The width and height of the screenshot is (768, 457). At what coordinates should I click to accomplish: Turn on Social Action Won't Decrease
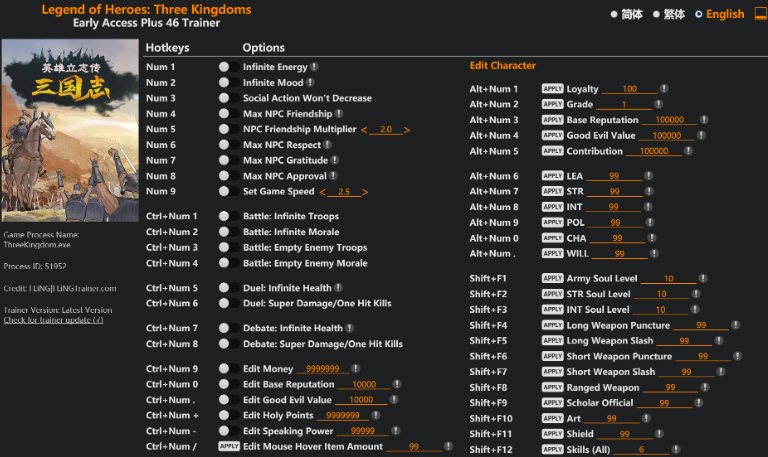(224, 98)
